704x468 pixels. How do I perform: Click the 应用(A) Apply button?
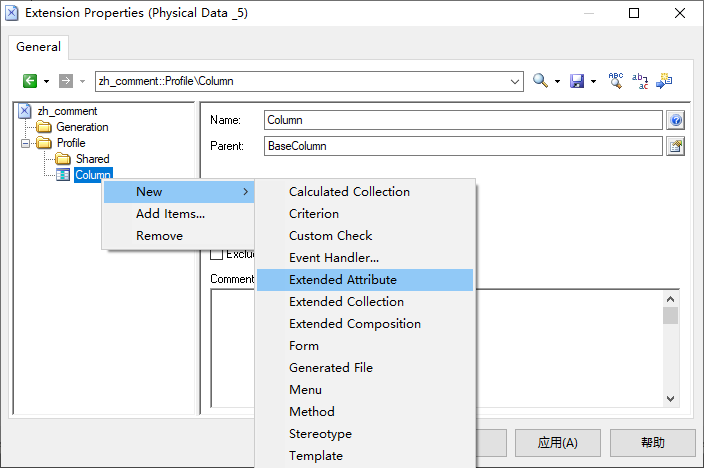pyautogui.click(x=558, y=443)
